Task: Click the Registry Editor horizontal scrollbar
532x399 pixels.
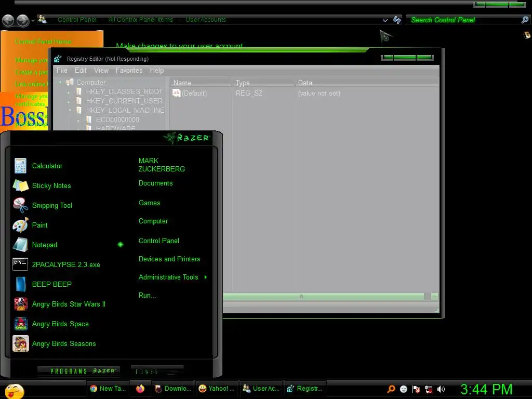Action: (x=323, y=297)
